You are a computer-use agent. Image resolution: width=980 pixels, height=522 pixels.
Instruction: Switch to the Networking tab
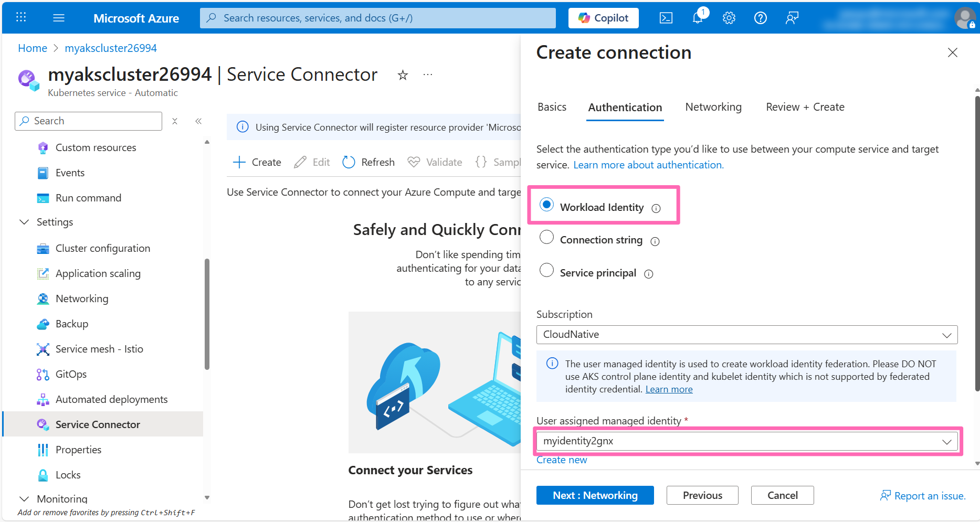(x=713, y=107)
